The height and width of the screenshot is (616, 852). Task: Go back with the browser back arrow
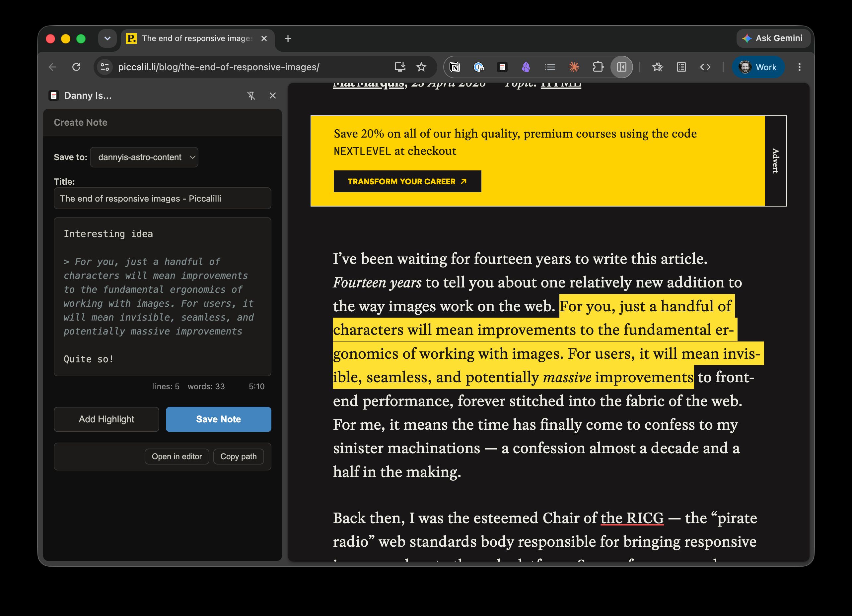pyautogui.click(x=53, y=67)
